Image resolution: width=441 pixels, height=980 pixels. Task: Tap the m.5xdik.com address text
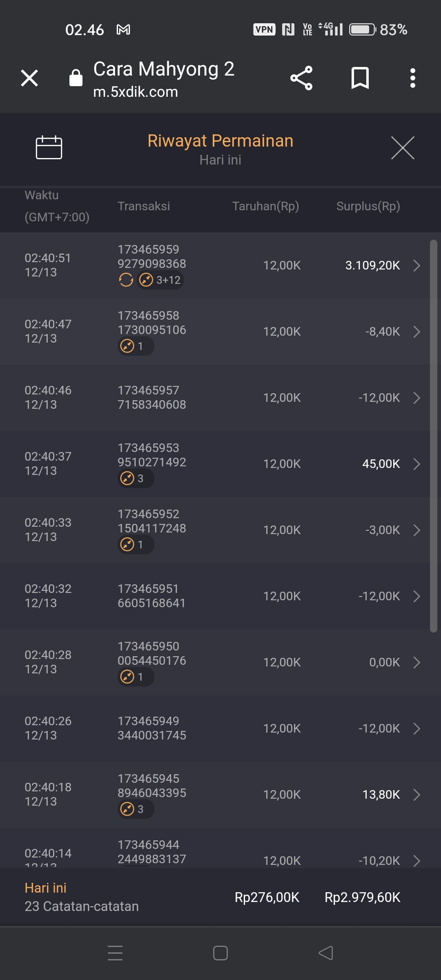coord(136,92)
